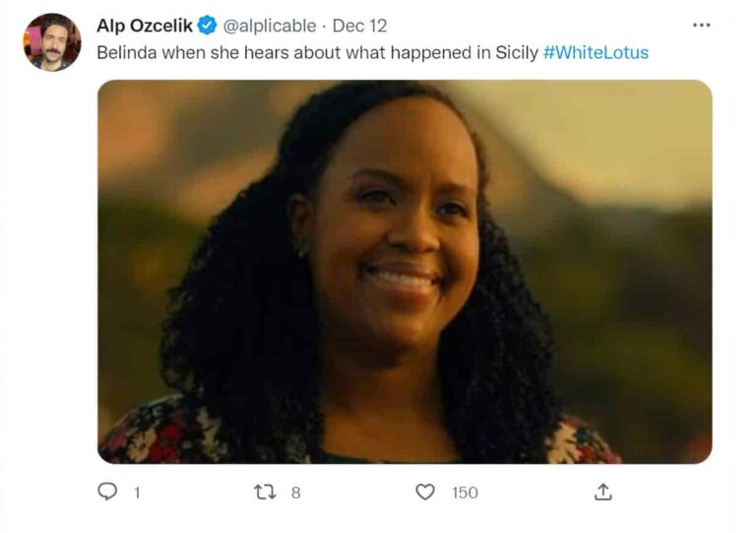Reply using the speech bubble icon
The height and width of the screenshot is (533, 756).
coord(107,492)
